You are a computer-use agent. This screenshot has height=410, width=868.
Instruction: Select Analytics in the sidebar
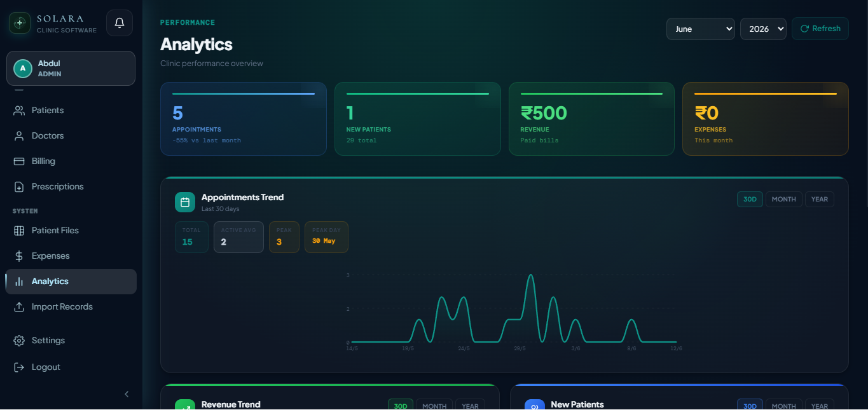click(x=71, y=281)
